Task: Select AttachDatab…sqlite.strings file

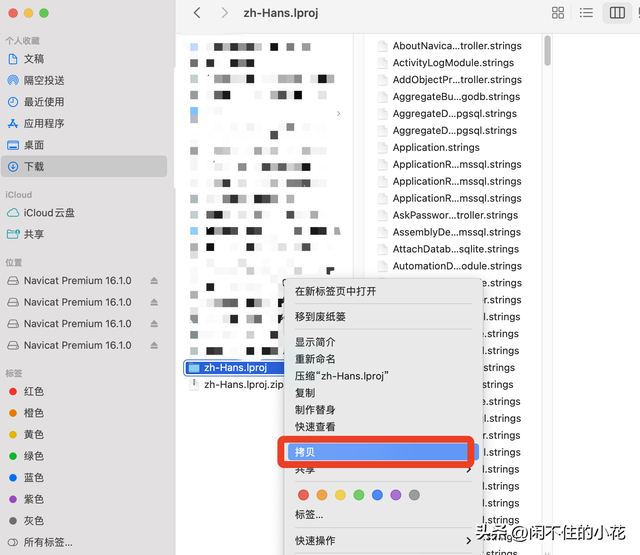Action: coord(448,249)
